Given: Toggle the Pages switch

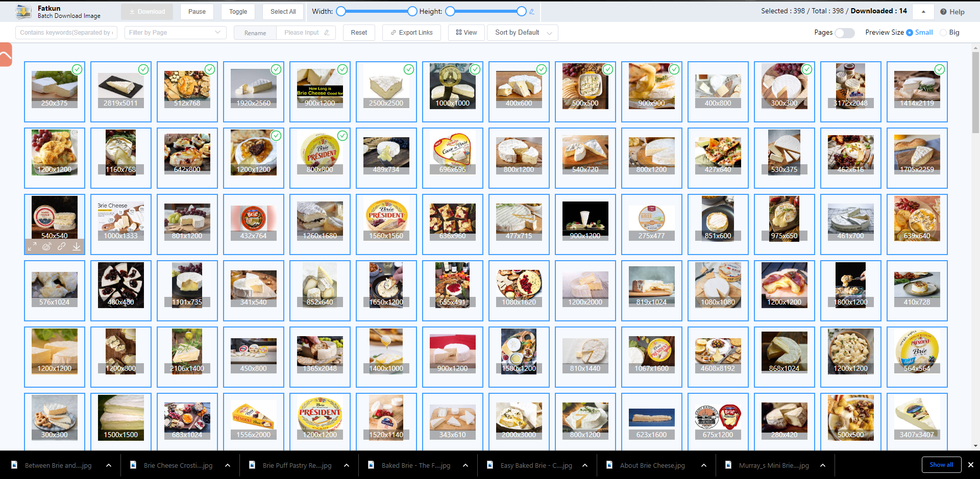Looking at the screenshot, I should click(845, 33).
